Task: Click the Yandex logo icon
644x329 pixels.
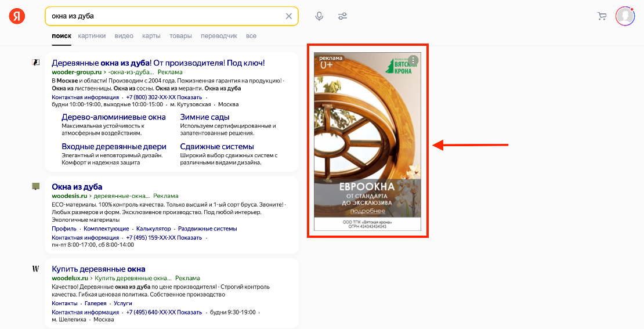Action: pyautogui.click(x=17, y=16)
